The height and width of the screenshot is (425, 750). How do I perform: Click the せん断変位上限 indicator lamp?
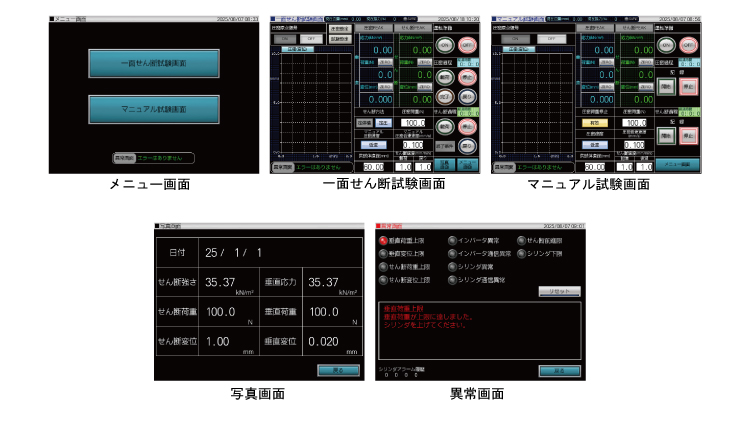pos(385,279)
